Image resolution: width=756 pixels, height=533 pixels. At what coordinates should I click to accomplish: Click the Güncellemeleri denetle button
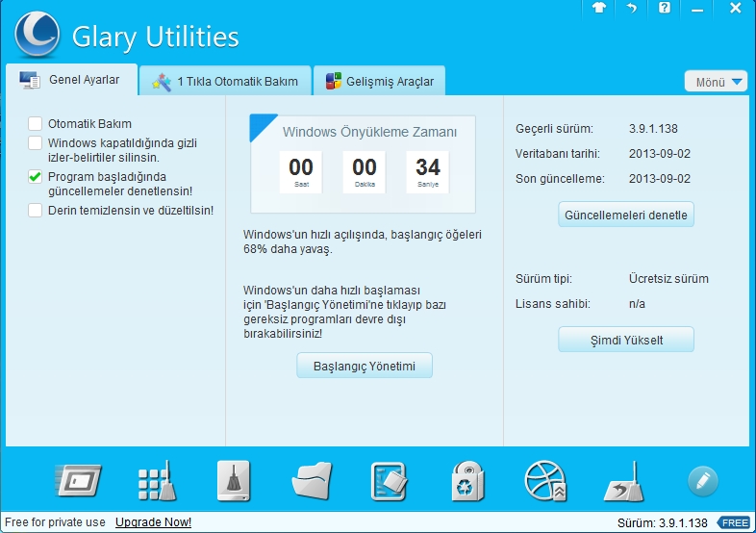point(626,215)
